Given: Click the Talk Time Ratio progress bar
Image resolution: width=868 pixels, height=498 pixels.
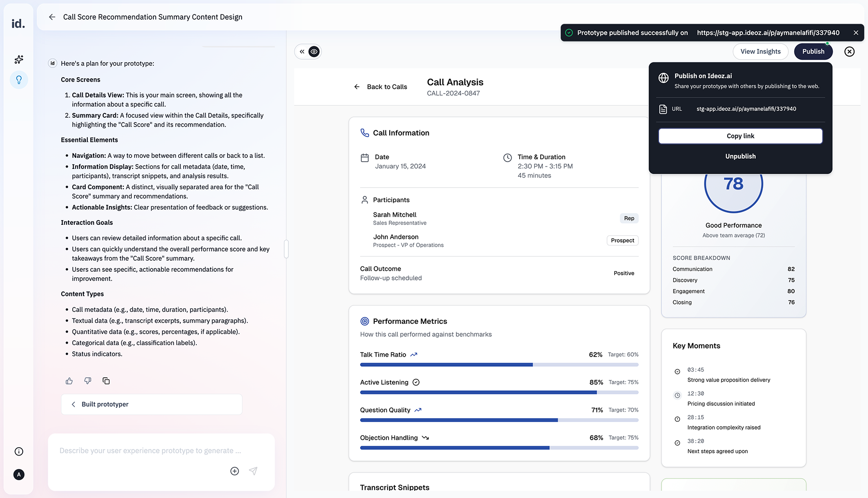Looking at the screenshot, I should (499, 365).
